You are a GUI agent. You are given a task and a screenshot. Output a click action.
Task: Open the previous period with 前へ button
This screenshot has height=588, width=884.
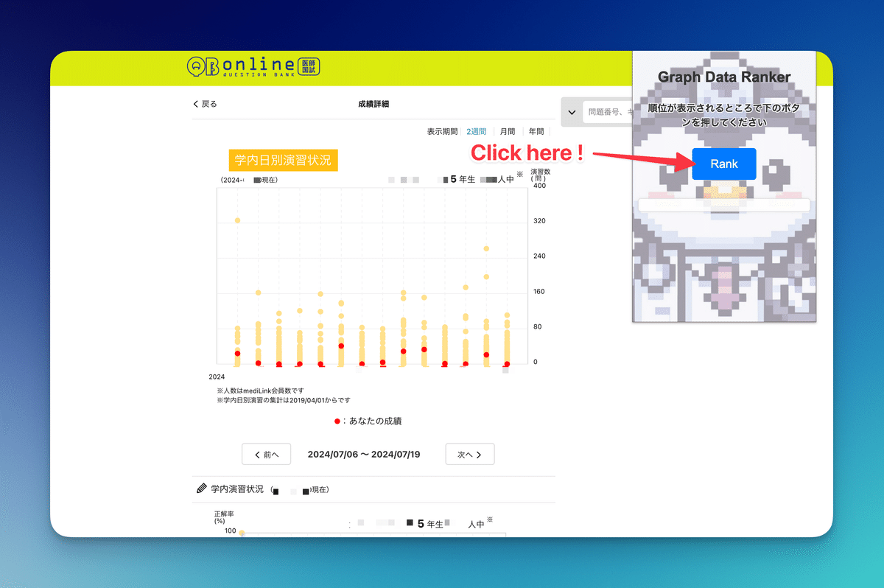[267, 455]
